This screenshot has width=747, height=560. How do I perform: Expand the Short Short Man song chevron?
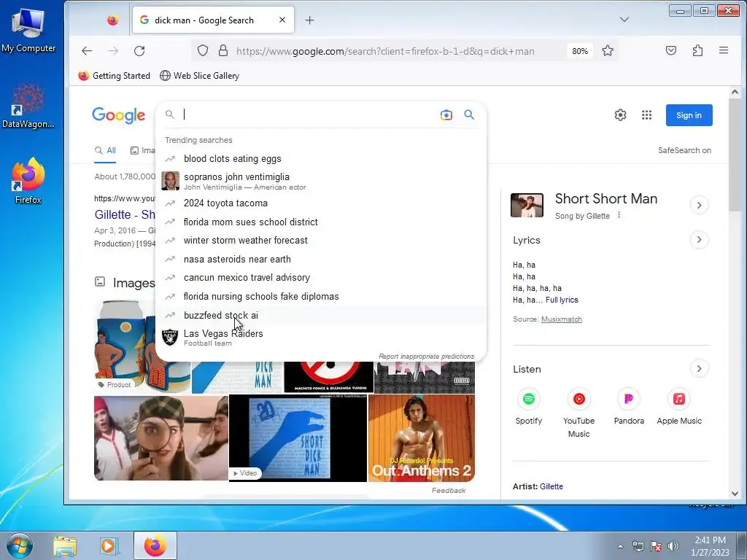(x=699, y=205)
